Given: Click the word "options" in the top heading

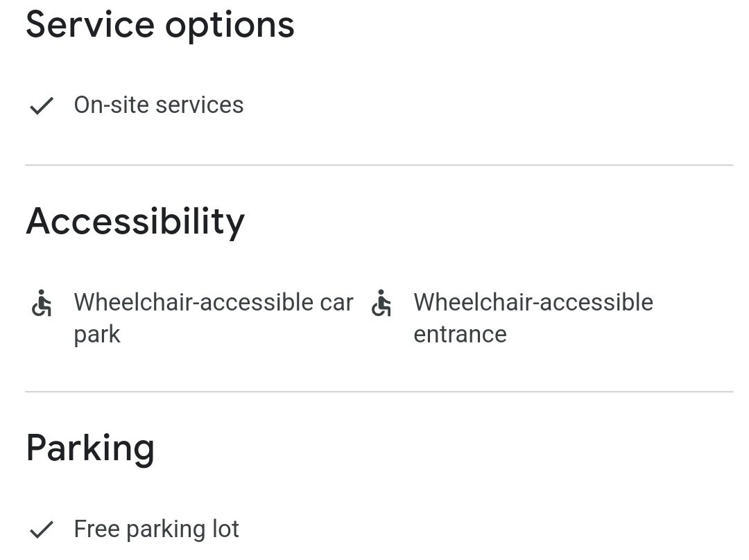Looking at the screenshot, I should tap(230, 26).
